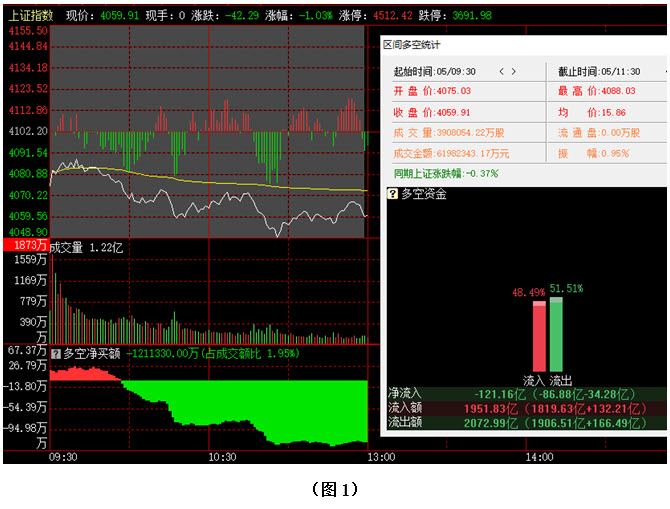This screenshot has width=670, height=509.
Task: Select the 流出额 row in funds table
Action: (x=526, y=423)
